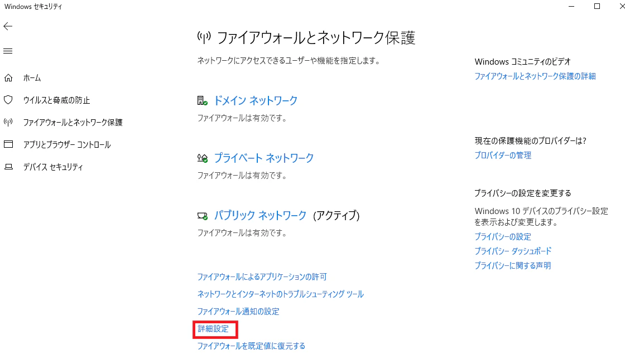
Task: Open プライバシー ダッシュボード link
Action: [x=513, y=251]
